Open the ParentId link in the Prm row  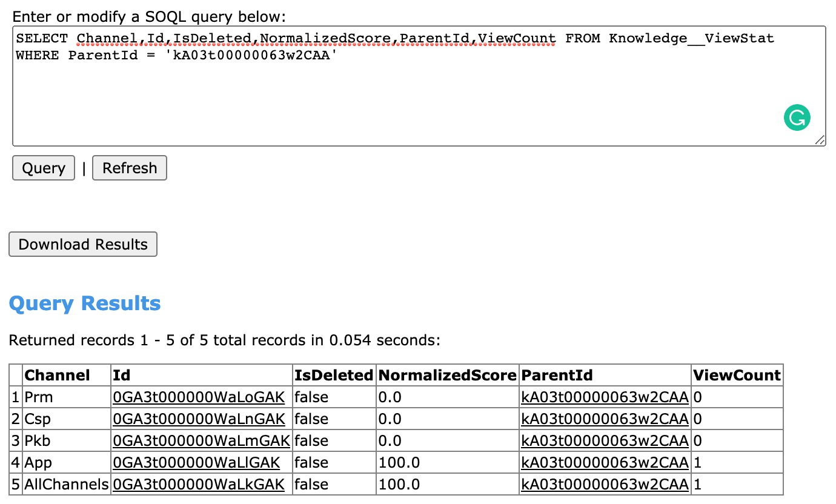click(605, 397)
